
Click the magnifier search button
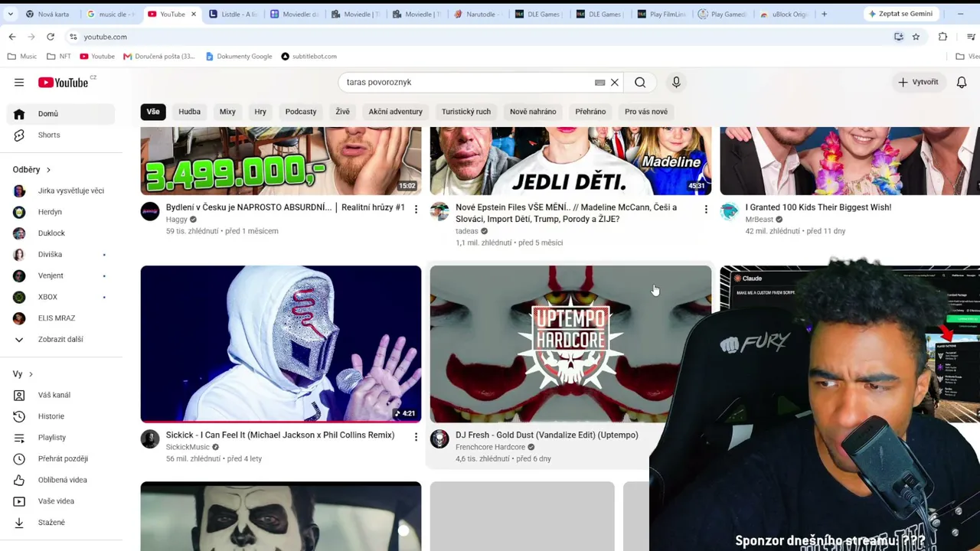coord(640,83)
